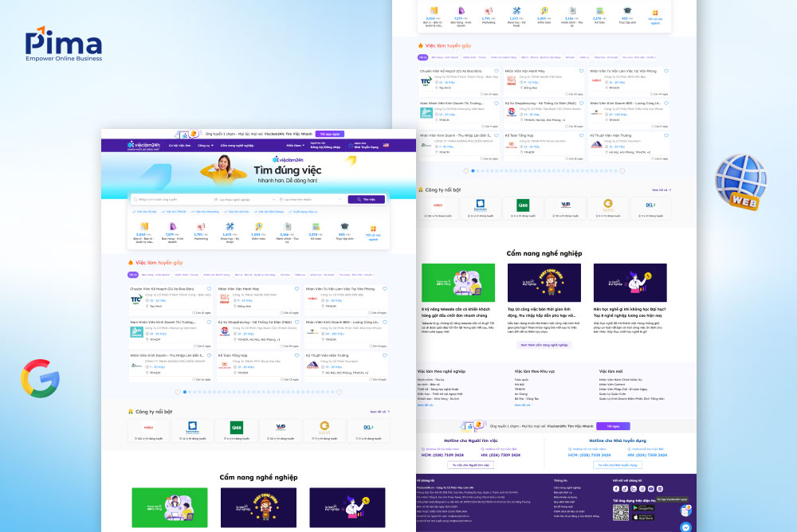The height and width of the screenshot is (532, 797).
Task: Open the Messenger chat bubble at bottom right
Action: tap(685, 526)
